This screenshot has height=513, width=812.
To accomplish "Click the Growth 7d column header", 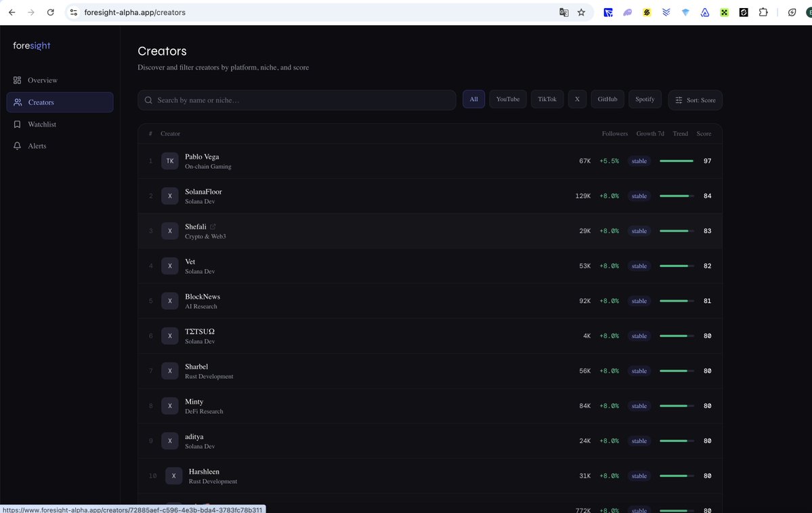I will tap(650, 134).
